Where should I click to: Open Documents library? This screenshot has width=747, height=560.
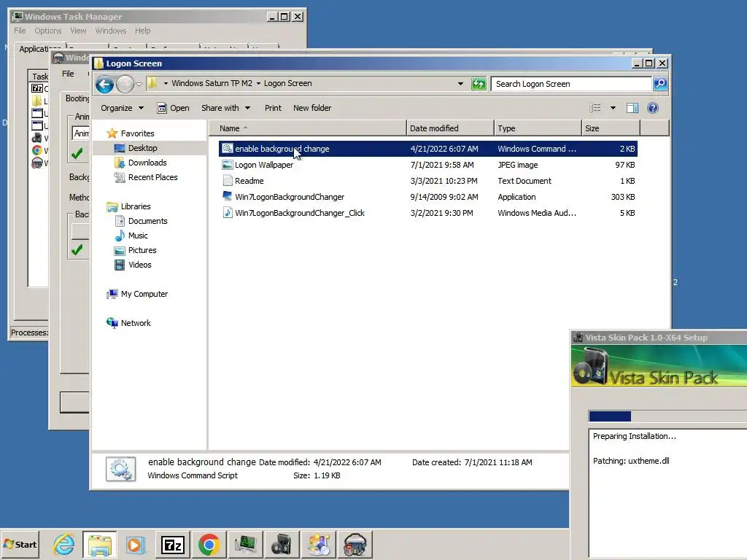(147, 221)
